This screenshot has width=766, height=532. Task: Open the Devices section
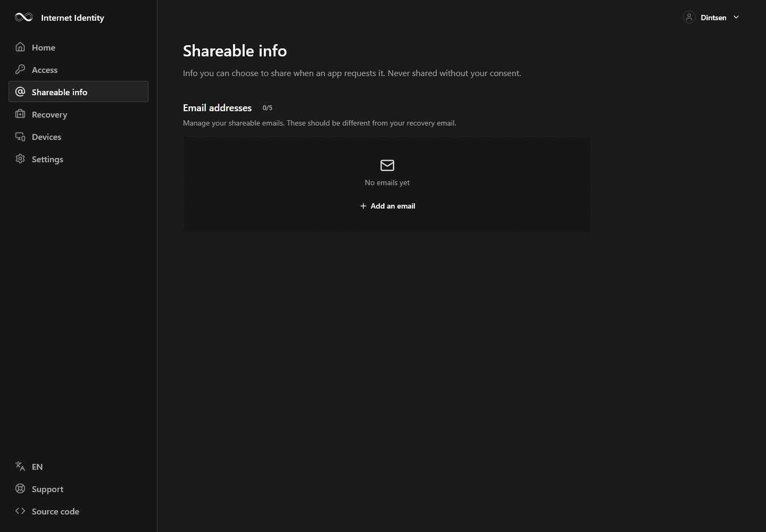pos(78,137)
